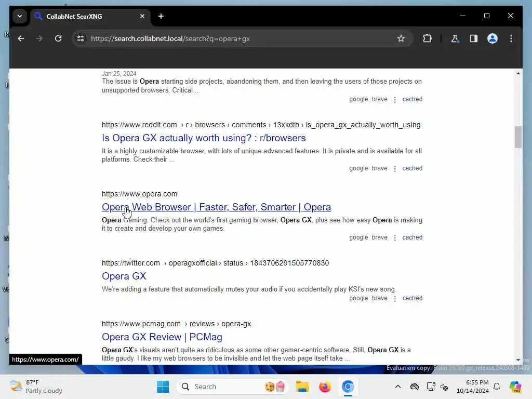Click the https://www.opera.com URL text
532x399 pixels.
click(x=139, y=194)
